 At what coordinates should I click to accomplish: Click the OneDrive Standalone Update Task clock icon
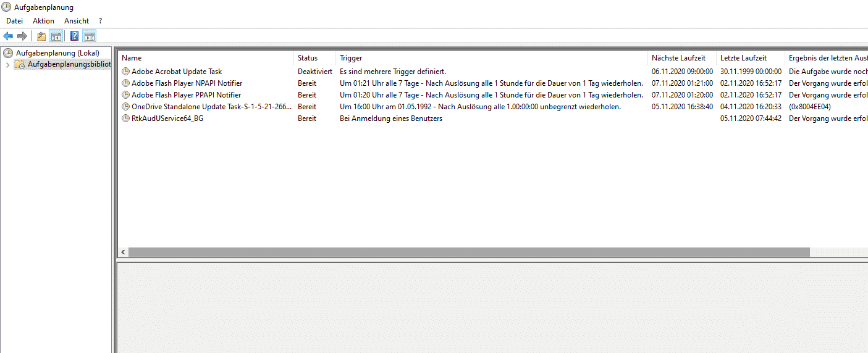coord(126,107)
